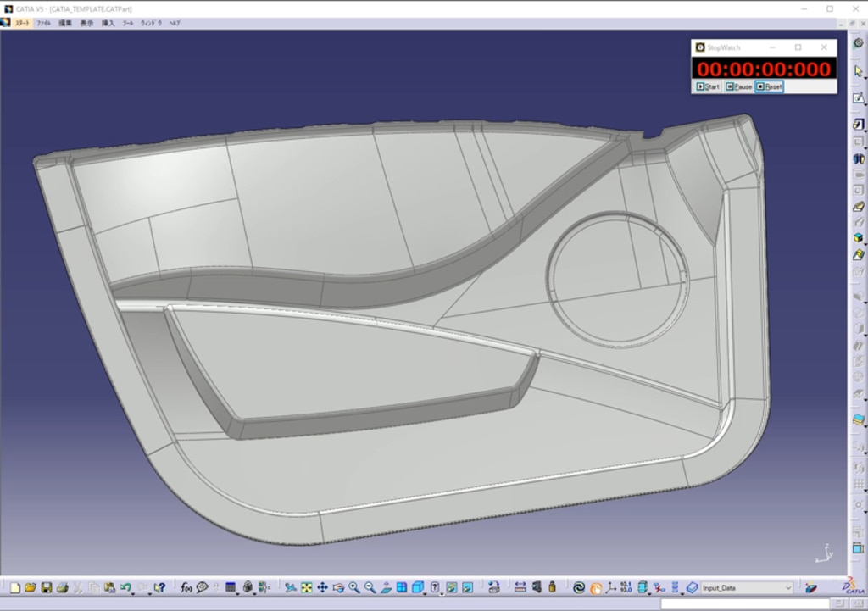Click the StopWatch red timer display

(x=764, y=69)
